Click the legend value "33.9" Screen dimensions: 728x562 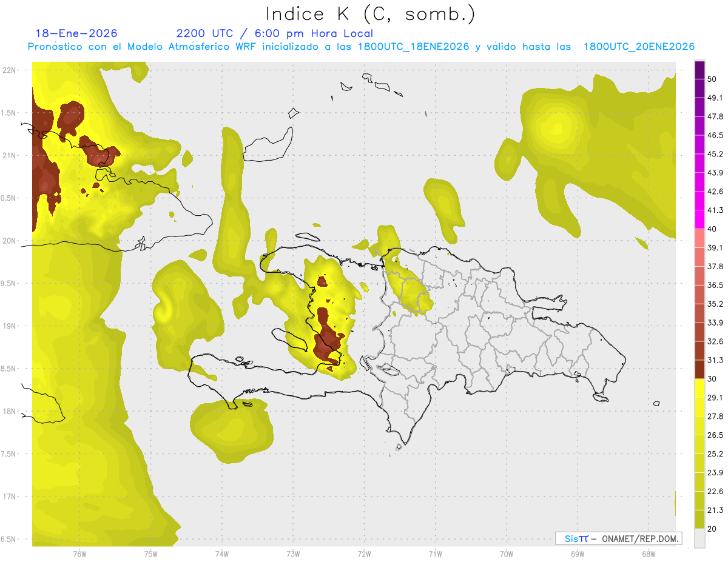point(715,323)
